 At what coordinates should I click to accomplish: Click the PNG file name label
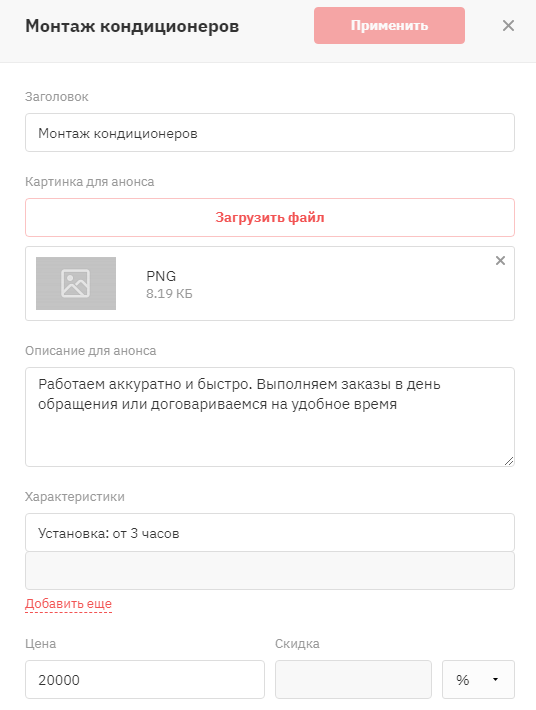(x=161, y=276)
